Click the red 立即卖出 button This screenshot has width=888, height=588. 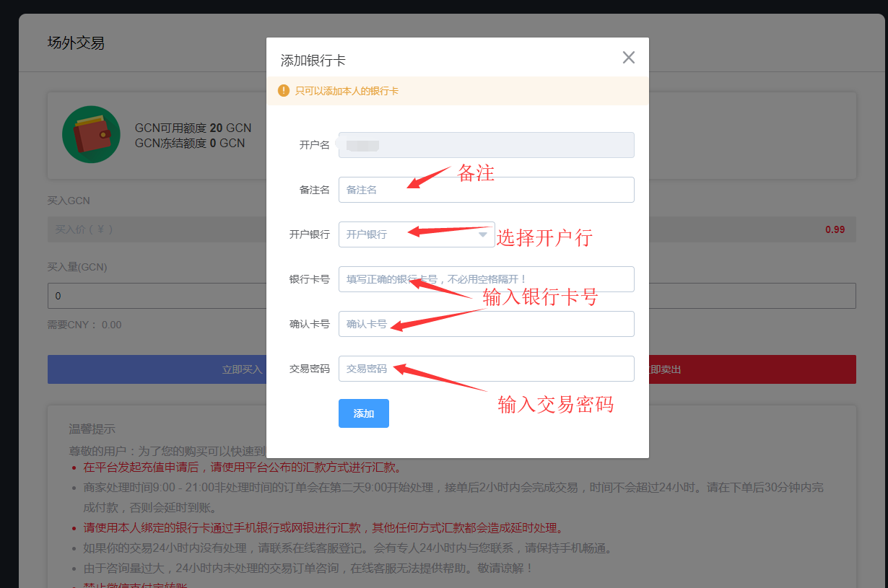[x=751, y=369]
